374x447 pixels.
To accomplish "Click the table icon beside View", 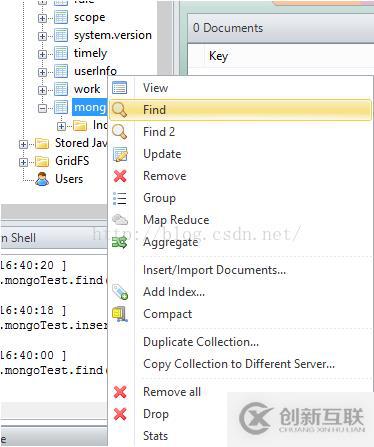I will (x=120, y=88).
